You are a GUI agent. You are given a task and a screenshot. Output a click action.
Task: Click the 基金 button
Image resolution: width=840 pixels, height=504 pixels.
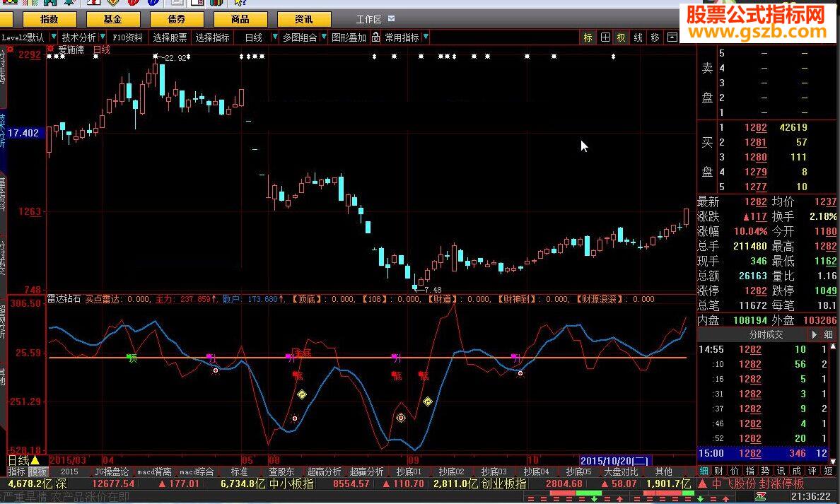point(112,19)
